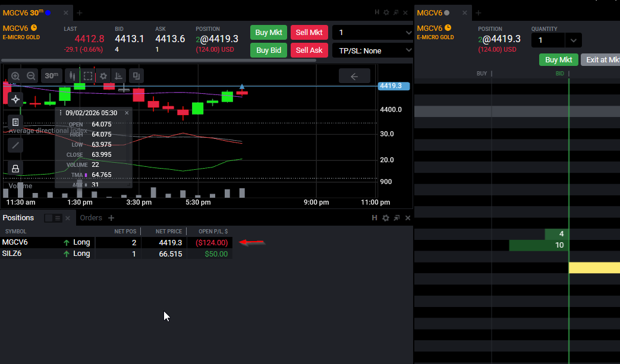Select the Positions tab
Image resolution: width=620 pixels, height=364 pixels.
coord(18,218)
